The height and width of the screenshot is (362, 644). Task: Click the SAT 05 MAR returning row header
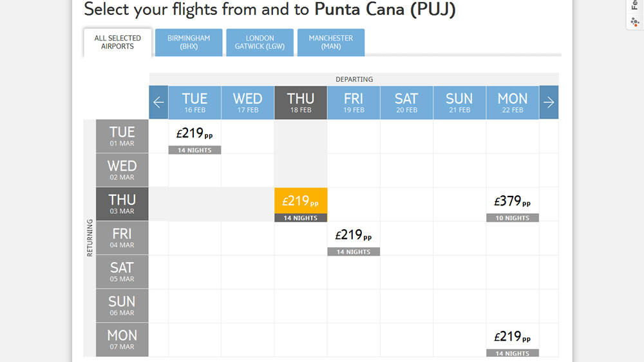click(122, 272)
